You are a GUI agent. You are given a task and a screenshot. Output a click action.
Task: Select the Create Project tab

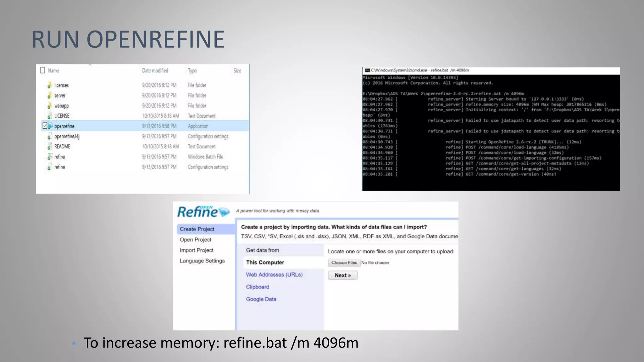(206, 229)
